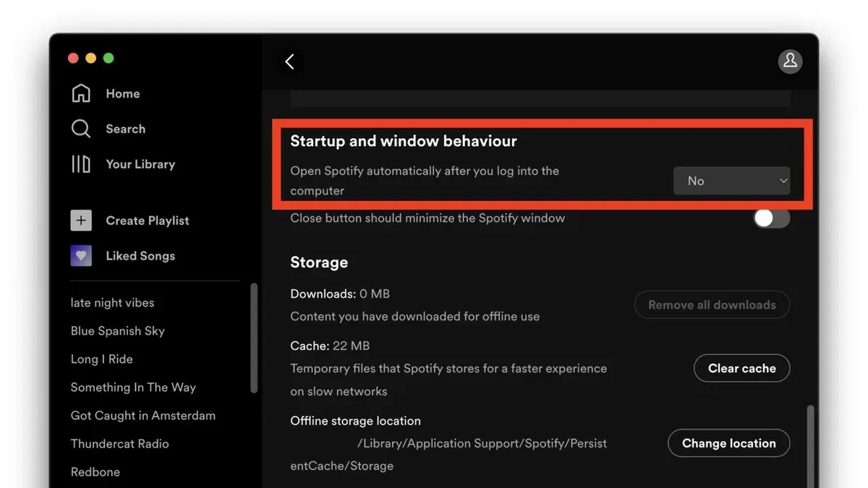The height and width of the screenshot is (488, 868).
Task: Toggle close button minimizes Spotify window switch
Action: click(x=771, y=218)
